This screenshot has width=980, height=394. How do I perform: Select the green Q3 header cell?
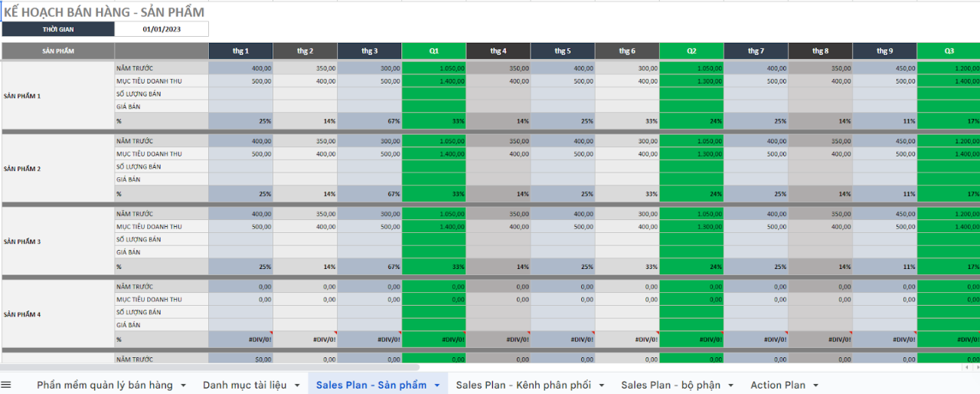(949, 51)
